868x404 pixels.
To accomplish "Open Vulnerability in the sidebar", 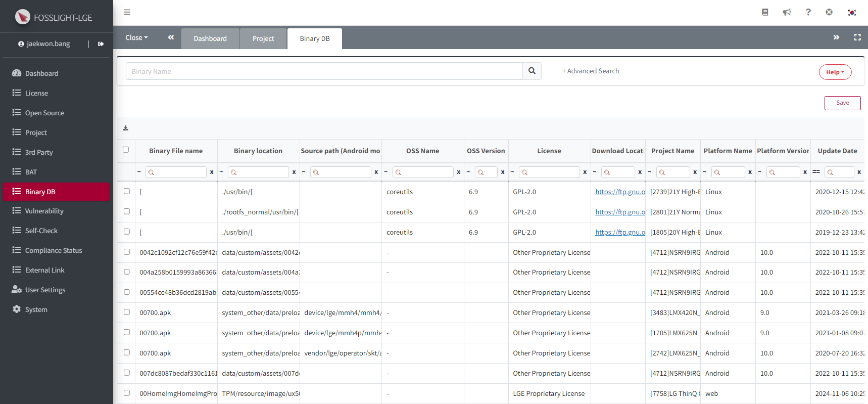I will [x=57, y=211].
